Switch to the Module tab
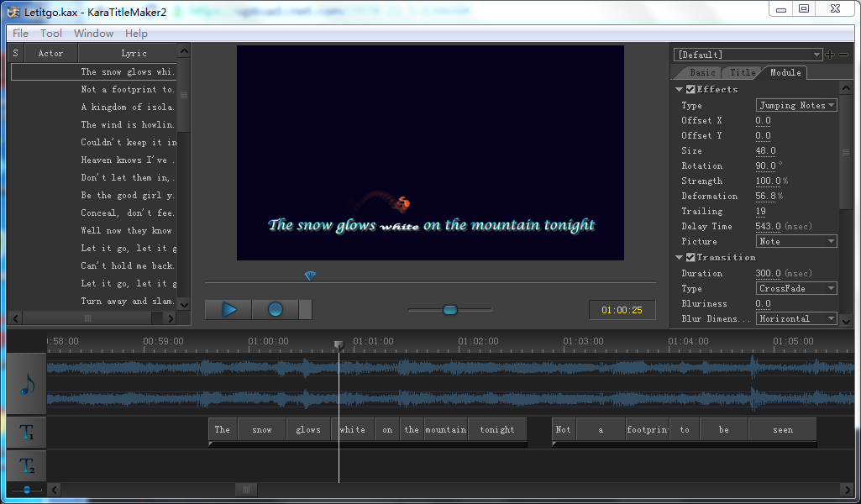This screenshot has height=504, width=861. tap(785, 72)
